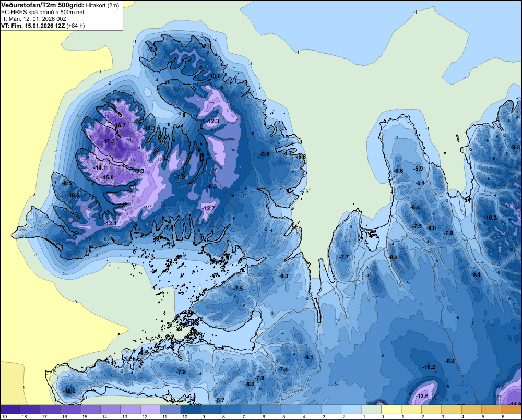The width and height of the screenshot is (522, 420).
Task: Select the -8.5 temperature label
Action: tap(67, 183)
